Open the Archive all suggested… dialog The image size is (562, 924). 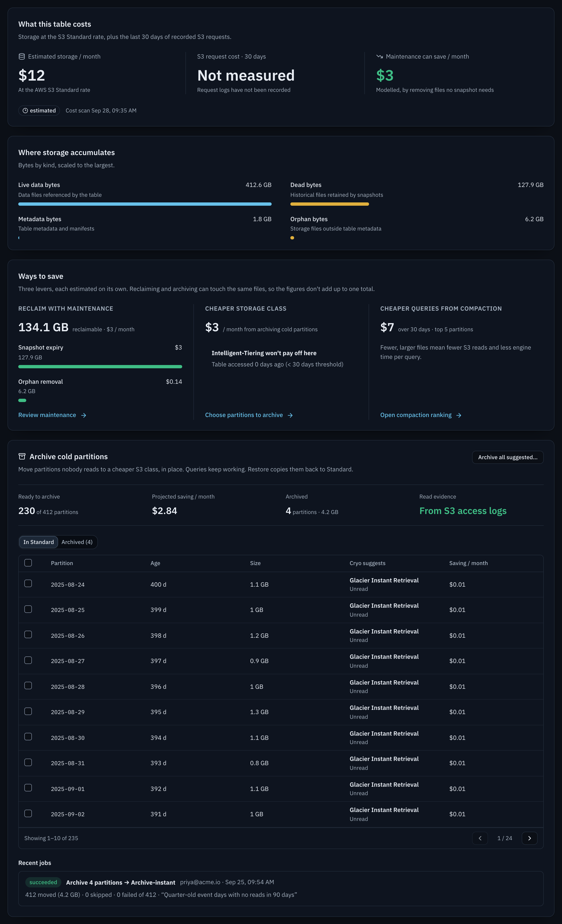click(508, 457)
